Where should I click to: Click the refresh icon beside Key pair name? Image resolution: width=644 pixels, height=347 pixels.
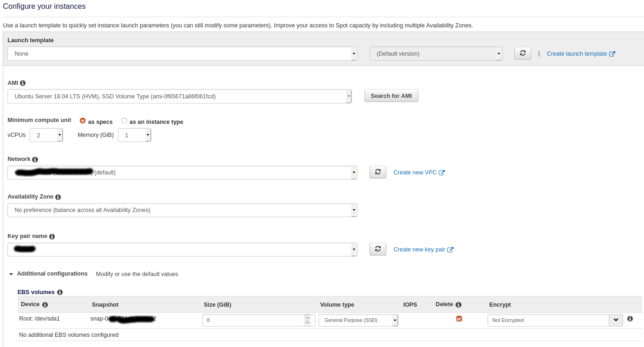pyautogui.click(x=377, y=249)
